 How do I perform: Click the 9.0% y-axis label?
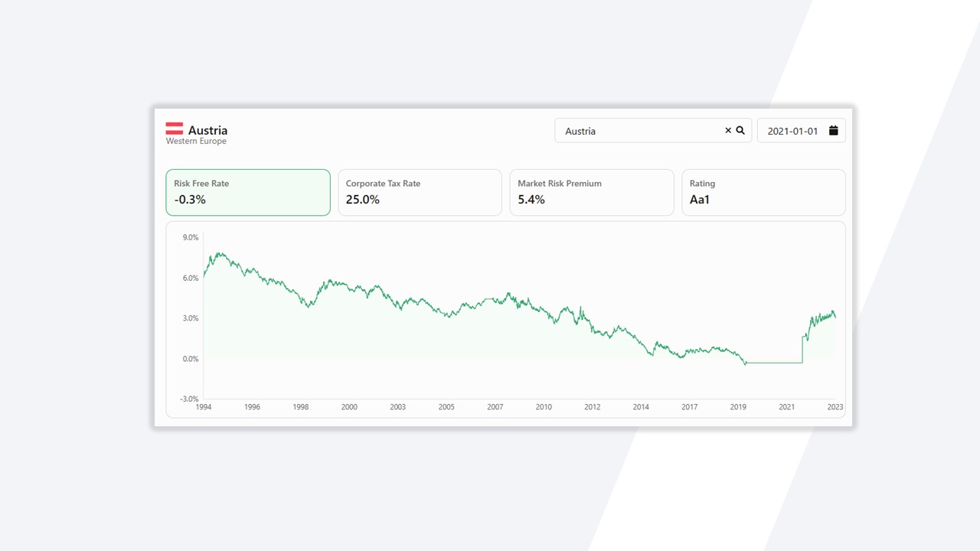pos(190,238)
